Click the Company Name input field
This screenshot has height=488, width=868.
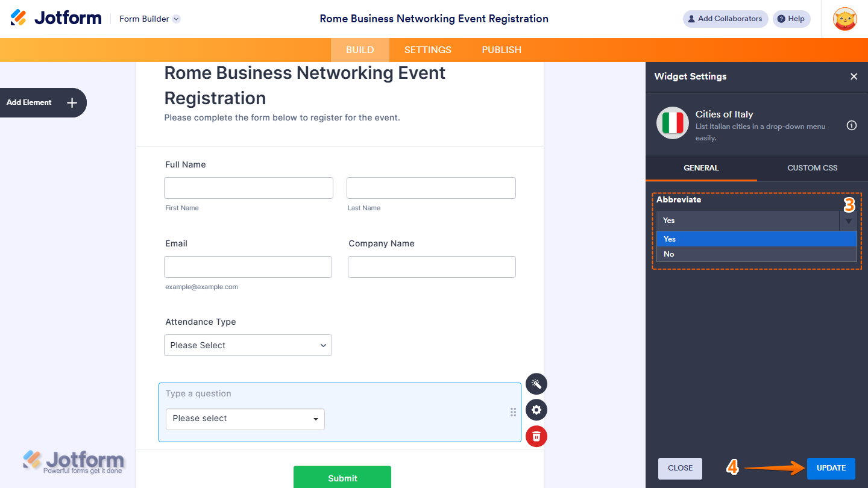[432, 267]
